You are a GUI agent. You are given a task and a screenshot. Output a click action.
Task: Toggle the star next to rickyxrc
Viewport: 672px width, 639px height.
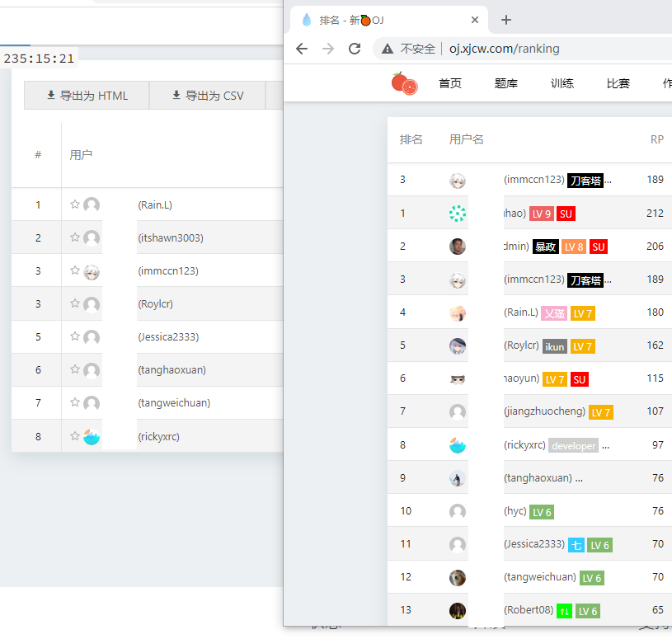75,435
